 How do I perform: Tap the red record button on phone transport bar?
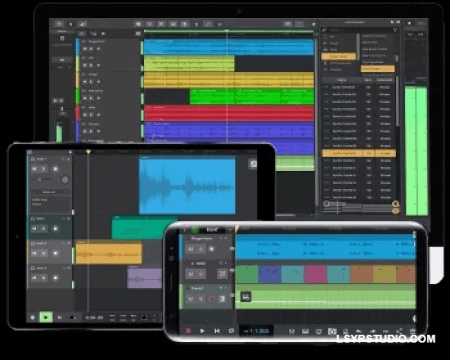coord(188,331)
